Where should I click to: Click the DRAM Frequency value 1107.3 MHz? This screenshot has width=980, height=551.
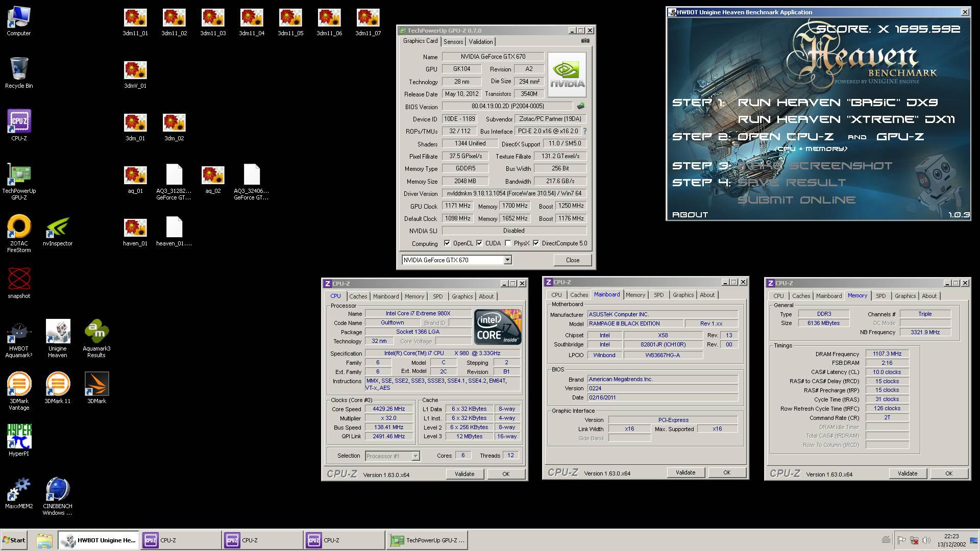pos(887,354)
